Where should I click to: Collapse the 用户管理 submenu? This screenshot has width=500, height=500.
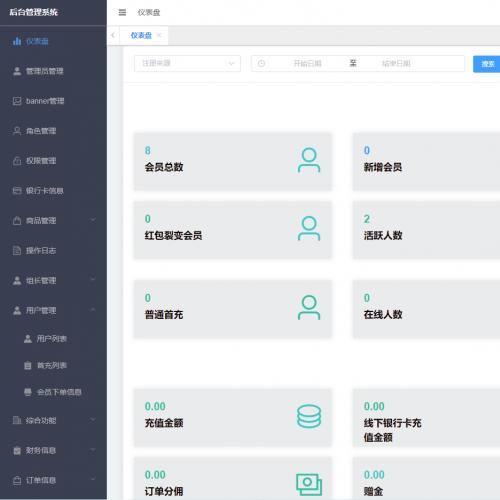[x=53, y=311]
